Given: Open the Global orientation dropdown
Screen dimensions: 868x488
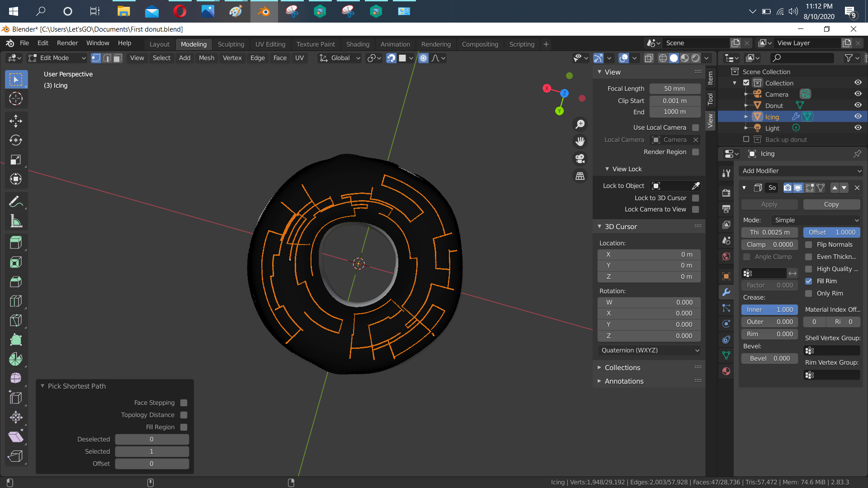Looking at the screenshot, I should coord(340,58).
